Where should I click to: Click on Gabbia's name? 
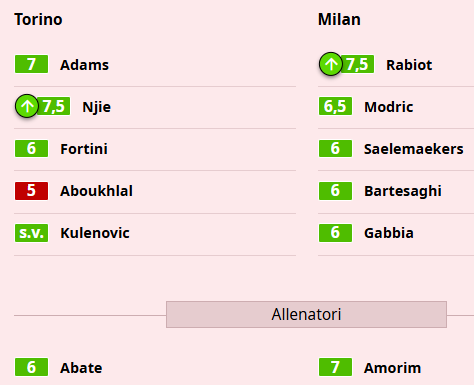point(389,233)
